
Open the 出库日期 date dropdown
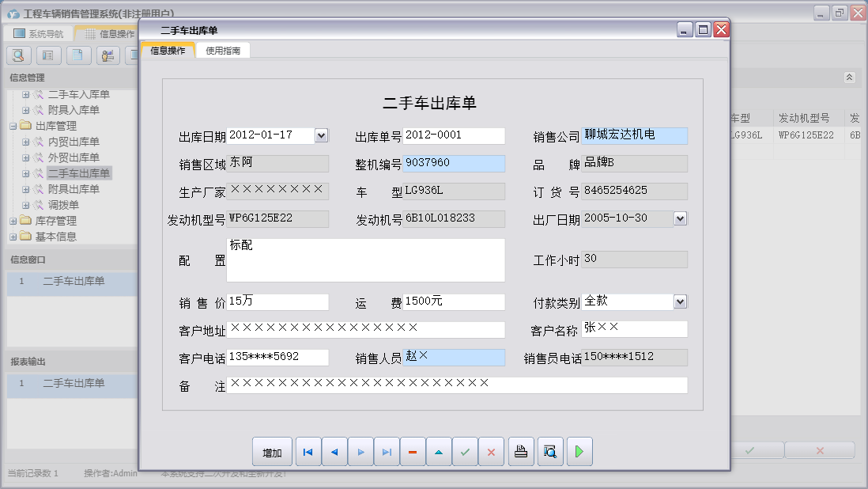(x=321, y=135)
